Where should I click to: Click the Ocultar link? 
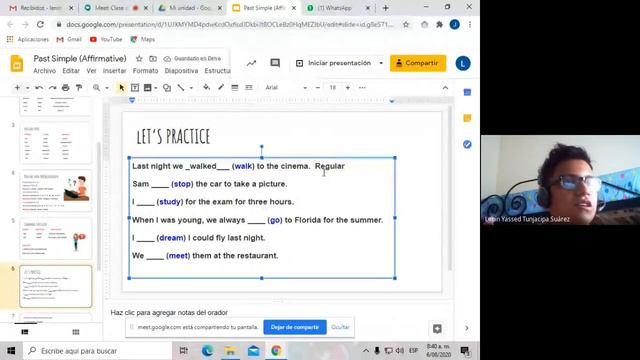click(340, 327)
